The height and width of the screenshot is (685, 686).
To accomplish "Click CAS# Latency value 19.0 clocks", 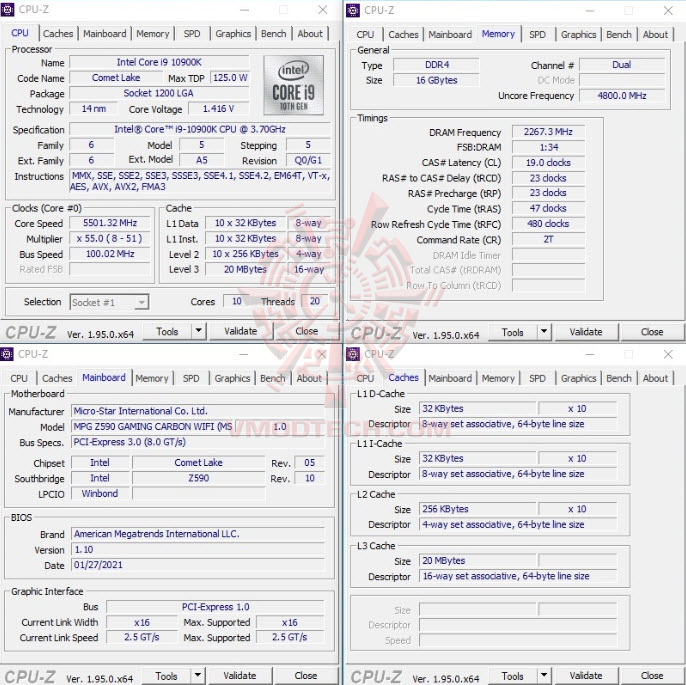I will (548, 163).
